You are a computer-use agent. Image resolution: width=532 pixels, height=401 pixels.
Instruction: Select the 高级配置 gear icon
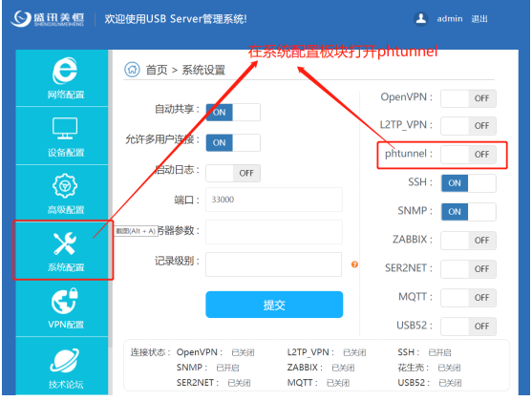click(x=65, y=185)
